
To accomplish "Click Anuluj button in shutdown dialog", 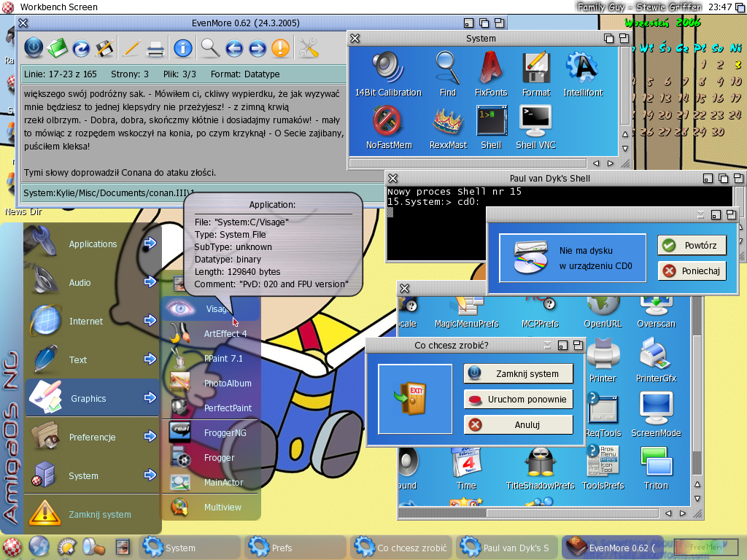I will [x=519, y=425].
